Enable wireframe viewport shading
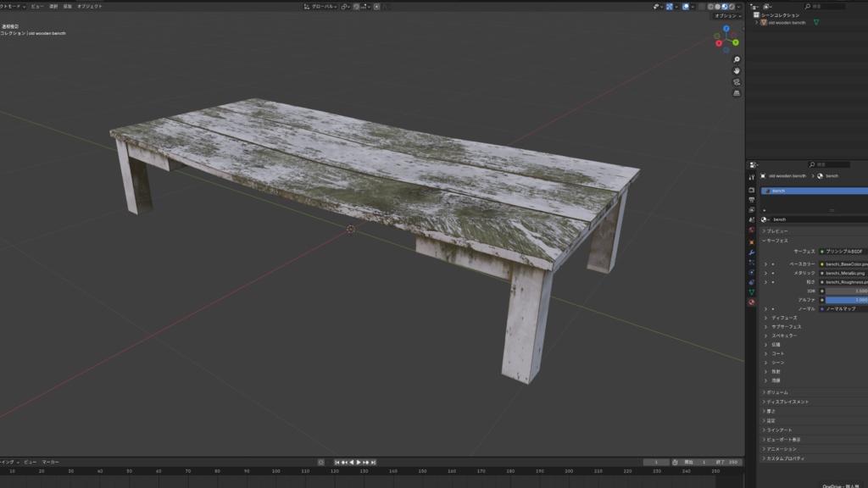The image size is (868, 488). pos(710,6)
